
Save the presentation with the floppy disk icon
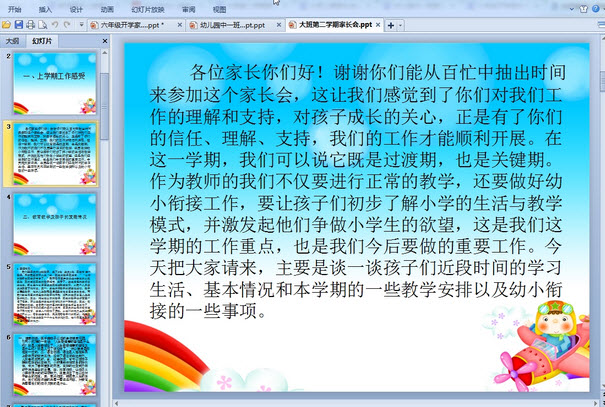tap(19, 25)
